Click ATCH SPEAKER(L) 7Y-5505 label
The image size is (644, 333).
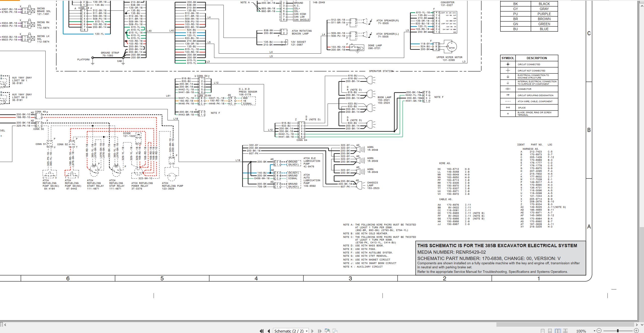coord(387,35)
